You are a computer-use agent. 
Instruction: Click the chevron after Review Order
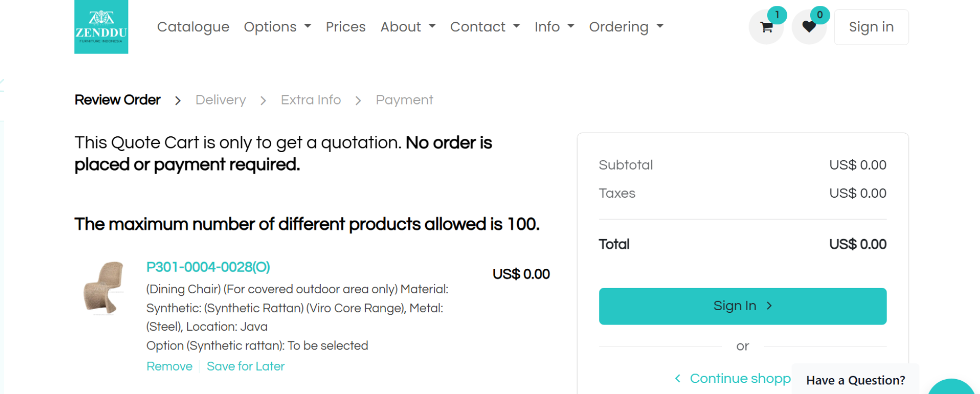click(178, 101)
